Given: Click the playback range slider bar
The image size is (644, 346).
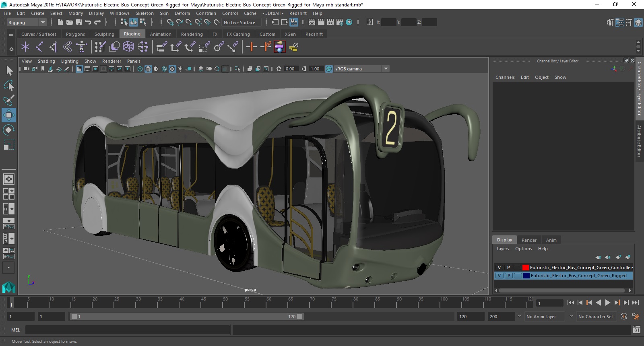Looking at the screenshot, I should [x=187, y=317].
